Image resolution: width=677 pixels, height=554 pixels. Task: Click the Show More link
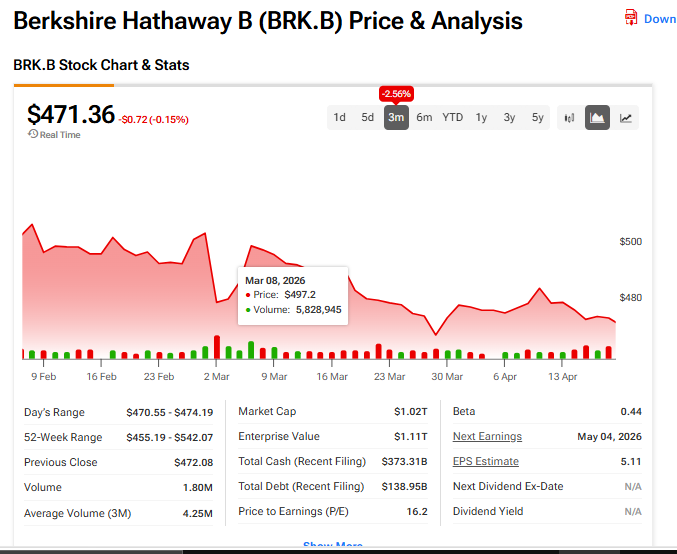pyautogui.click(x=332, y=544)
